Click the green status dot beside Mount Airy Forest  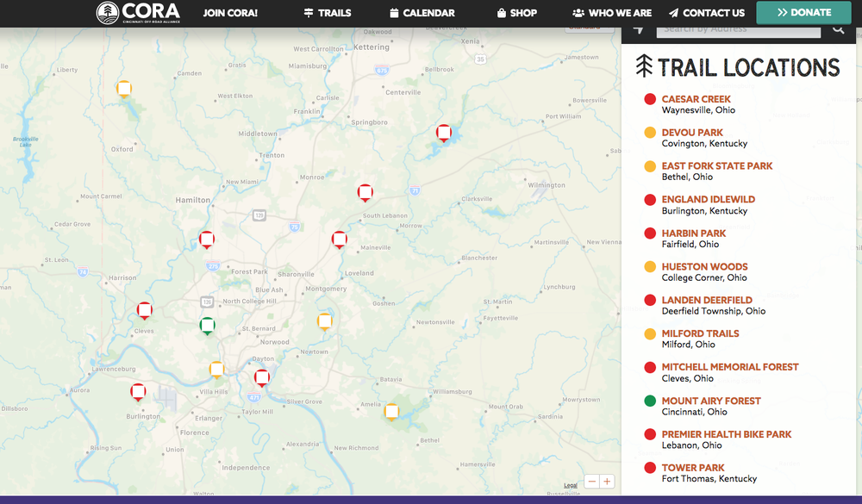pos(650,401)
